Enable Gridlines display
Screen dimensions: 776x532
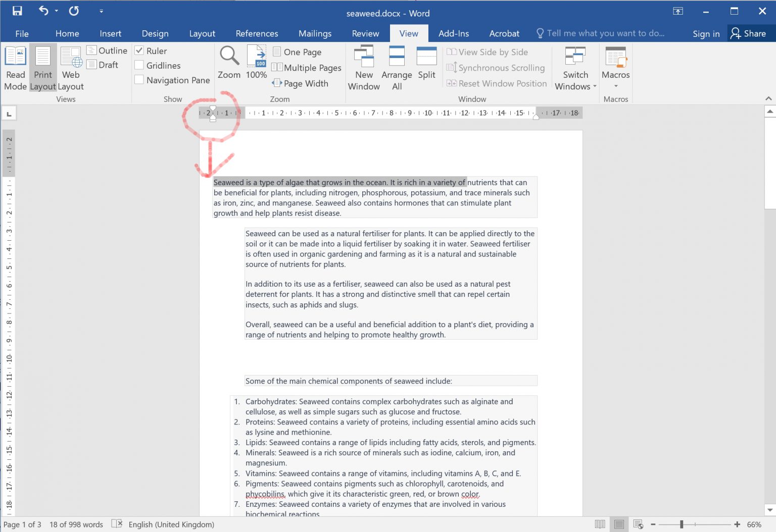coord(139,65)
